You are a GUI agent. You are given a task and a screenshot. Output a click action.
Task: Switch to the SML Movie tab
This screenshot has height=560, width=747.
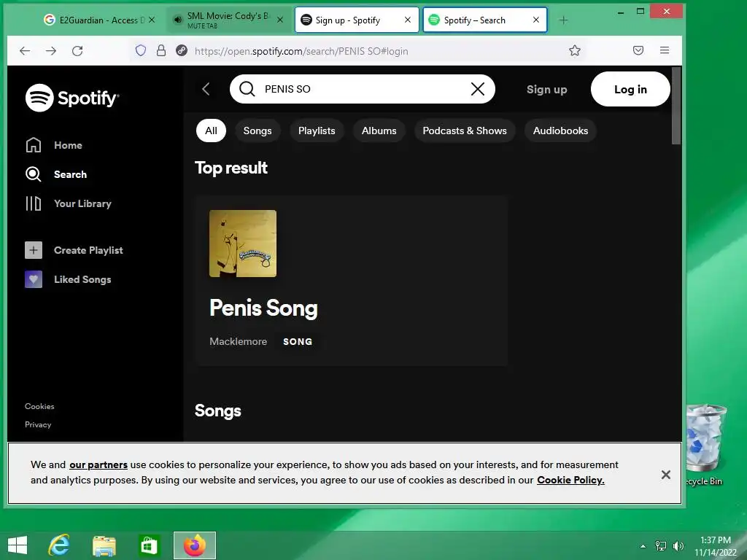[x=228, y=20]
